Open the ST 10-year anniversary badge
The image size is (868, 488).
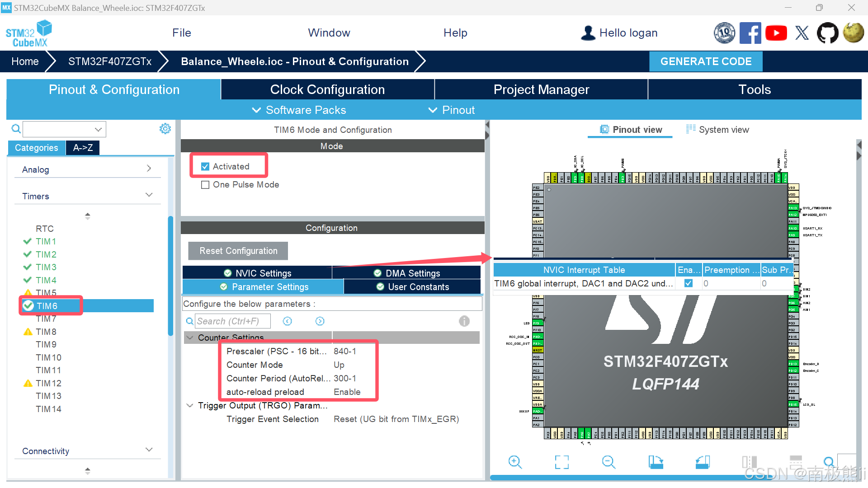725,33
